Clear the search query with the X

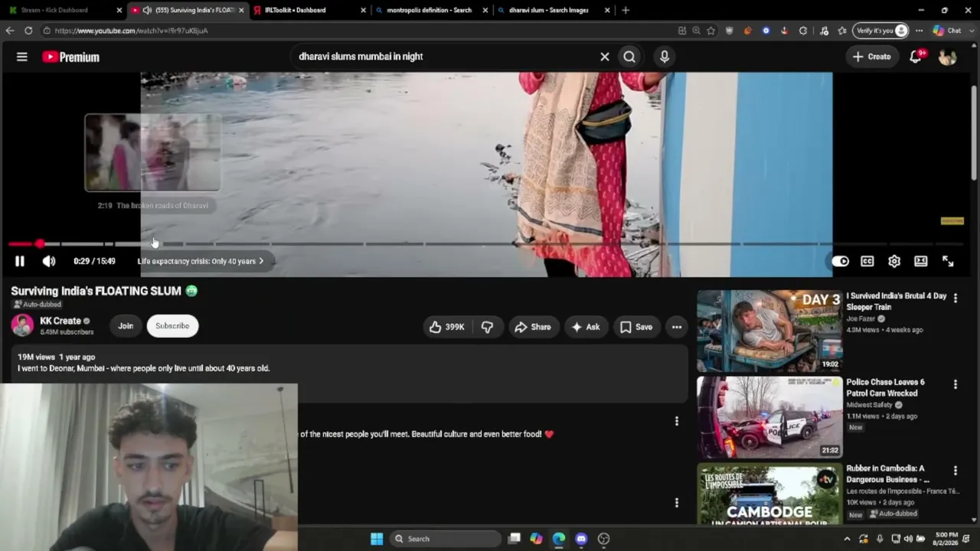[605, 57]
